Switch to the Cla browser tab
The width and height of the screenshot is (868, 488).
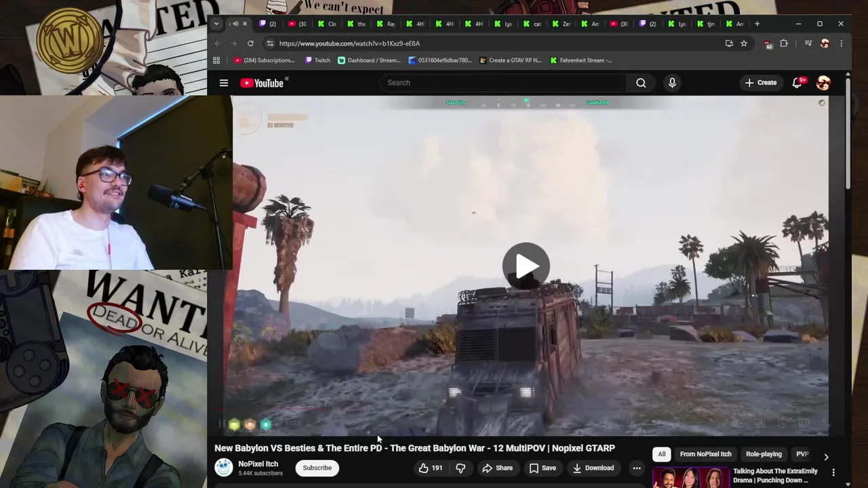tap(327, 24)
